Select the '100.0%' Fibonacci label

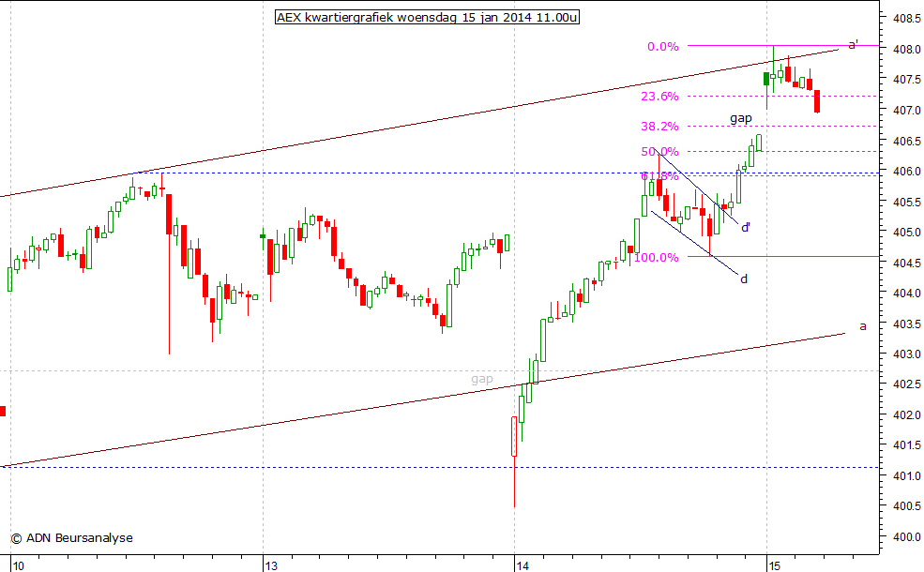(x=656, y=258)
